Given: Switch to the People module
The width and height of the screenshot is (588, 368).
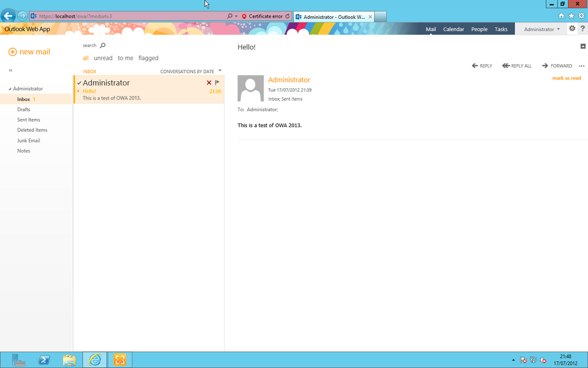Looking at the screenshot, I should pos(479,29).
